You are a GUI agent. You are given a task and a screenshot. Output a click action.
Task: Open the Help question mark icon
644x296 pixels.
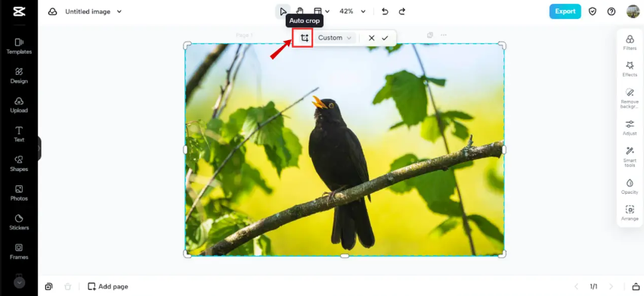pyautogui.click(x=611, y=11)
